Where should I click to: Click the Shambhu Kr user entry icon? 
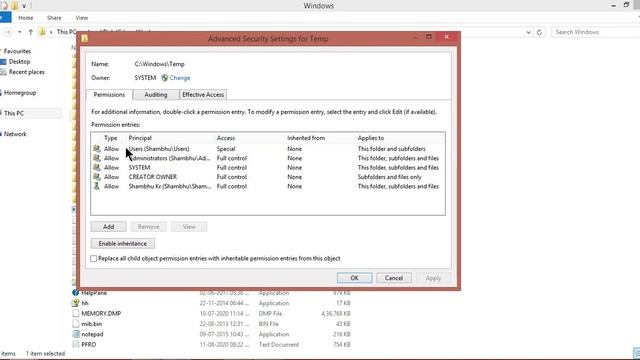97,186
